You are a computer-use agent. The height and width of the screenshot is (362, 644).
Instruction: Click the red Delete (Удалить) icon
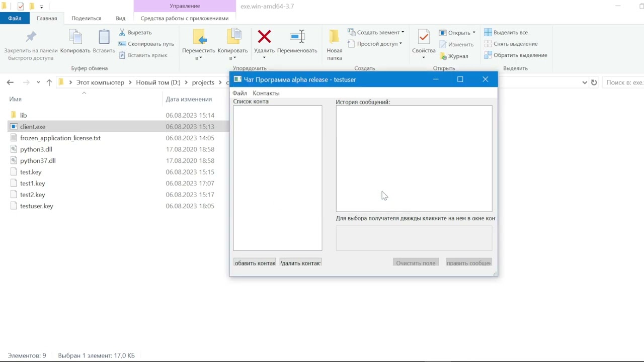click(x=264, y=37)
